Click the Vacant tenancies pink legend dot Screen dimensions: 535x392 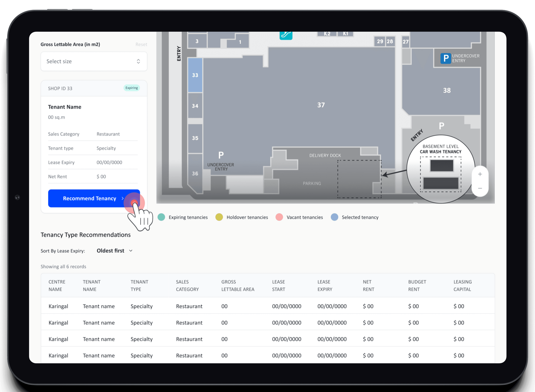pyautogui.click(x=279, y=217)
